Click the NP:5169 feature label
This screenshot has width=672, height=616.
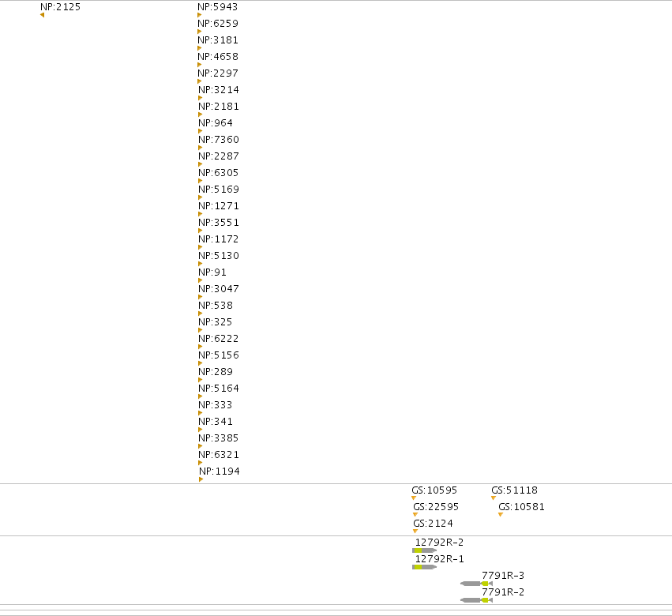point(219,190)
